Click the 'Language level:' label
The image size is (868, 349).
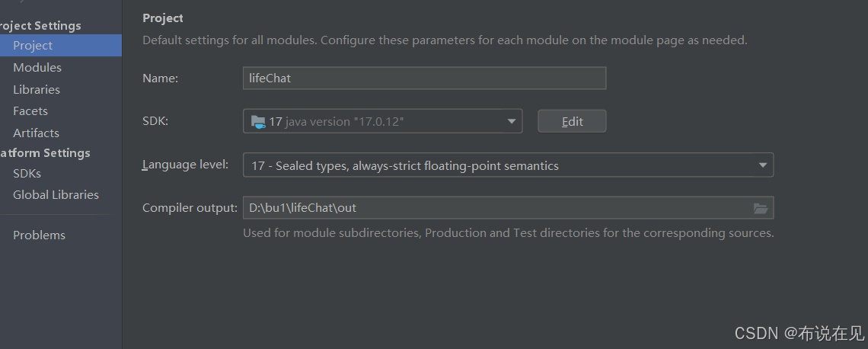click(x=186, y=165)
